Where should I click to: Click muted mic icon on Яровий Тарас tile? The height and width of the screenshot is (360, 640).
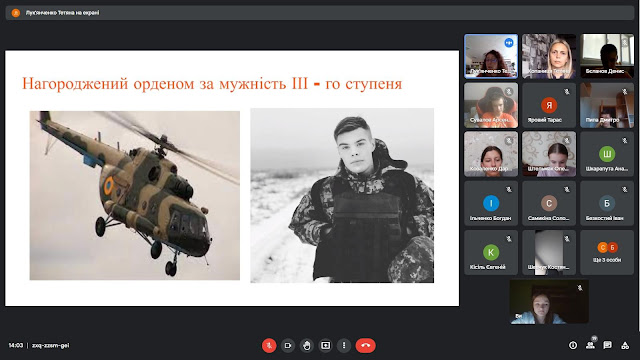(567, 92)
